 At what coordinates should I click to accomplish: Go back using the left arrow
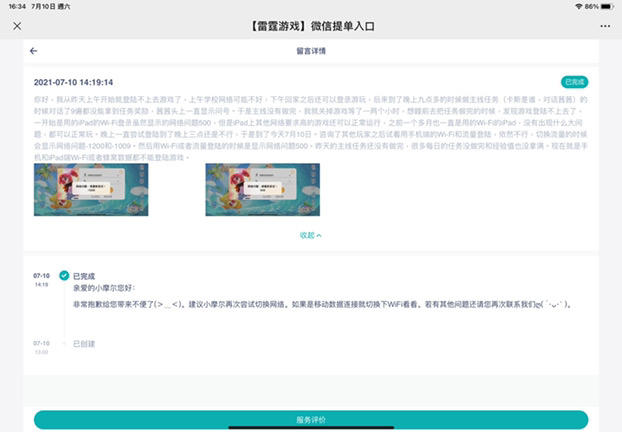[x=33, y=50]
